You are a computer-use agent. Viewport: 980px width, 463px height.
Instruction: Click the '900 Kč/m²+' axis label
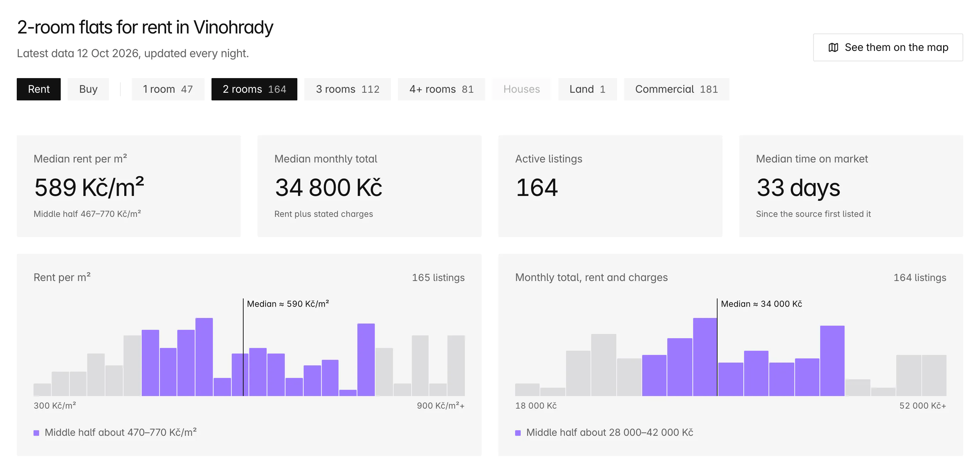(440, 405)
